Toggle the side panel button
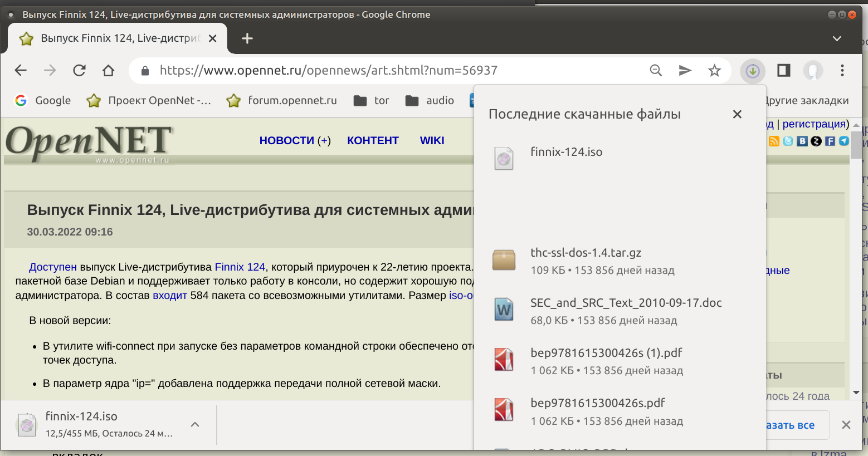 tap(784, 70)
